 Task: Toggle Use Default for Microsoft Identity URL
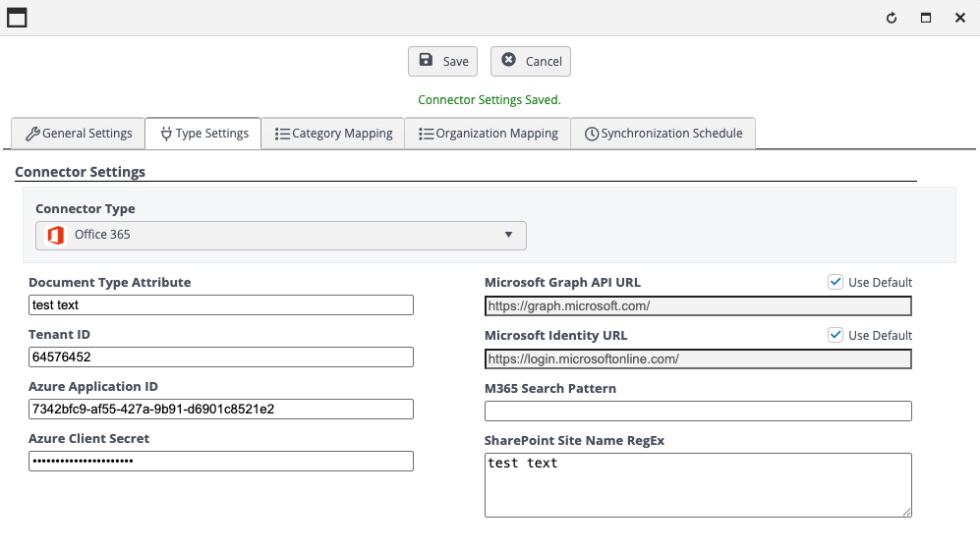click(x=836, y=335)
